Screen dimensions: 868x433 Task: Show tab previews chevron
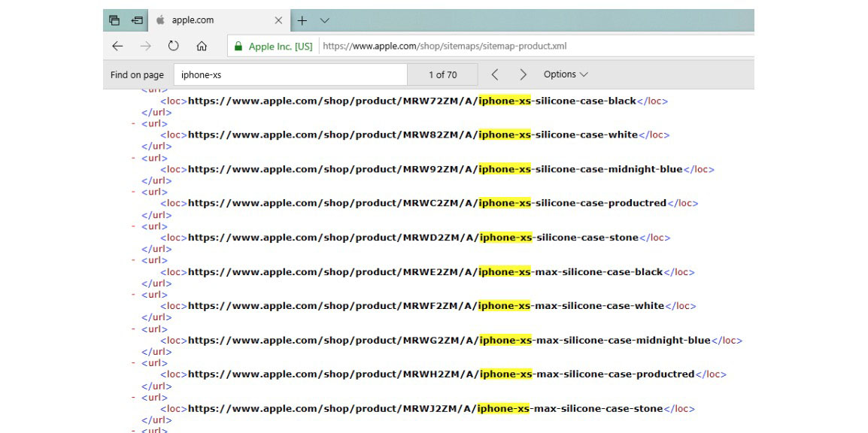tap(325, 20)
